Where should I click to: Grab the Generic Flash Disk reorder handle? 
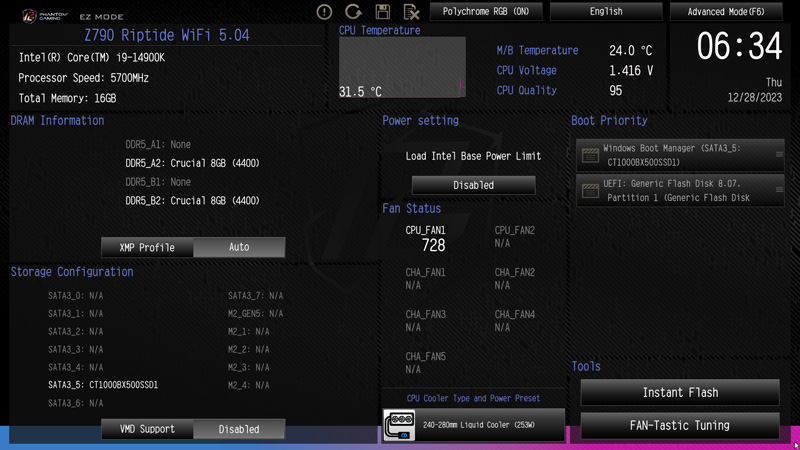tap(779, 190)
